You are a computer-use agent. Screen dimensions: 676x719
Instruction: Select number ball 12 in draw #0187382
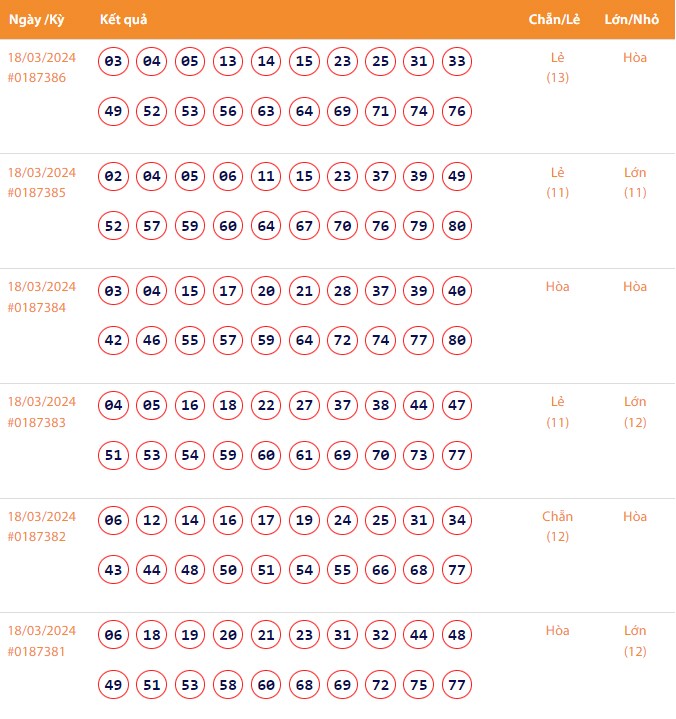(152, 520)
